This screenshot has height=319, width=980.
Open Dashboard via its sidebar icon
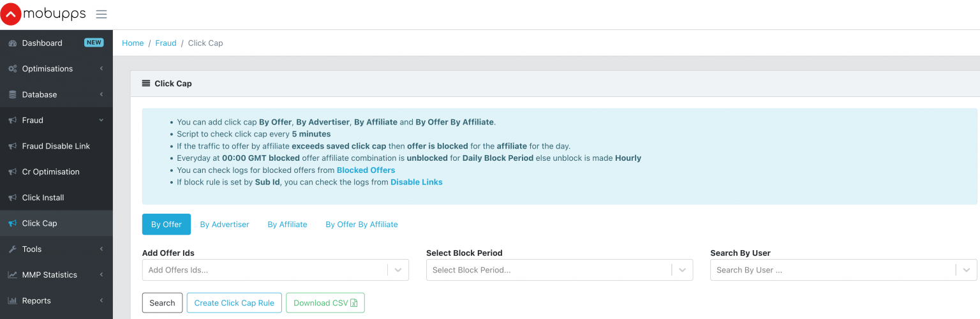coord(12,43)
